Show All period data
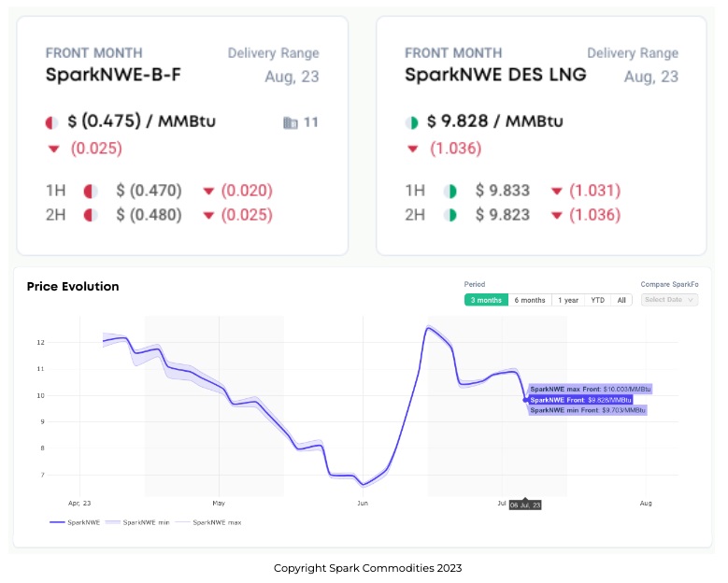Viewport: 728px width, 583px height. tap(621, 300)
